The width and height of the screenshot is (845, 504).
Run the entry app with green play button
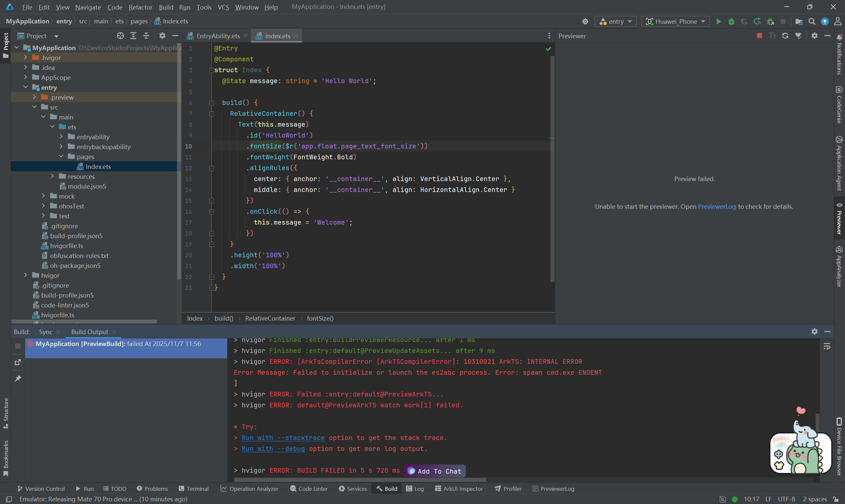[718, 21]
